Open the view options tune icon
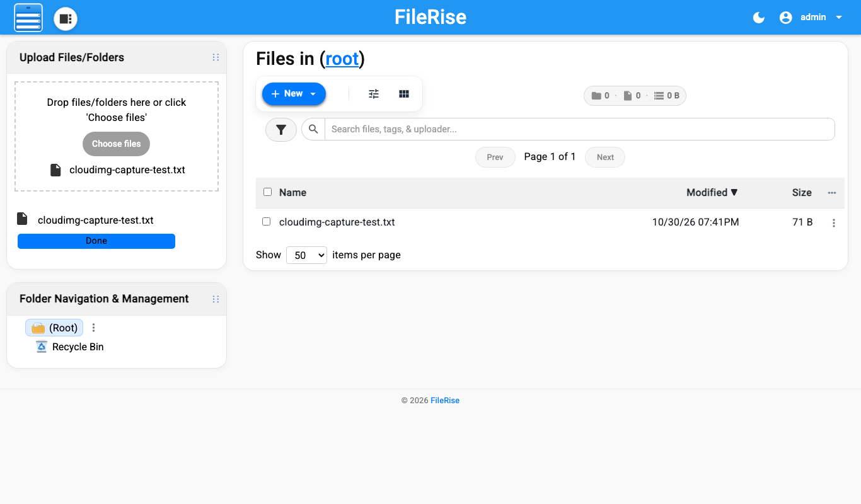 point(374,94)
